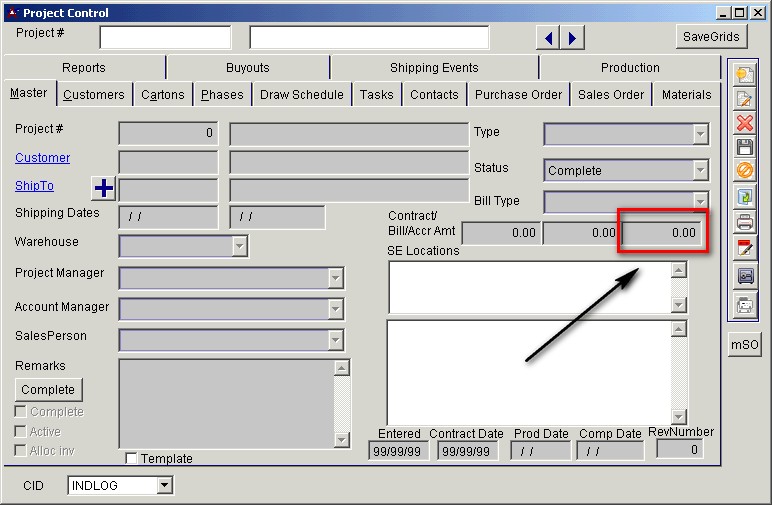This screenshot has width=772, height=505.
Task: Open the Shipping Events tab
Action: [x=434, y=68]
